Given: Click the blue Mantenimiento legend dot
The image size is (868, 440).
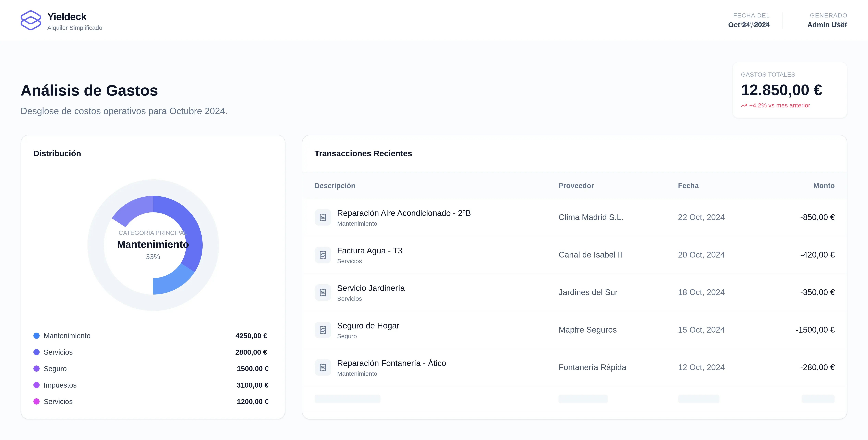Looking at the screenshot, I should 36,336.
